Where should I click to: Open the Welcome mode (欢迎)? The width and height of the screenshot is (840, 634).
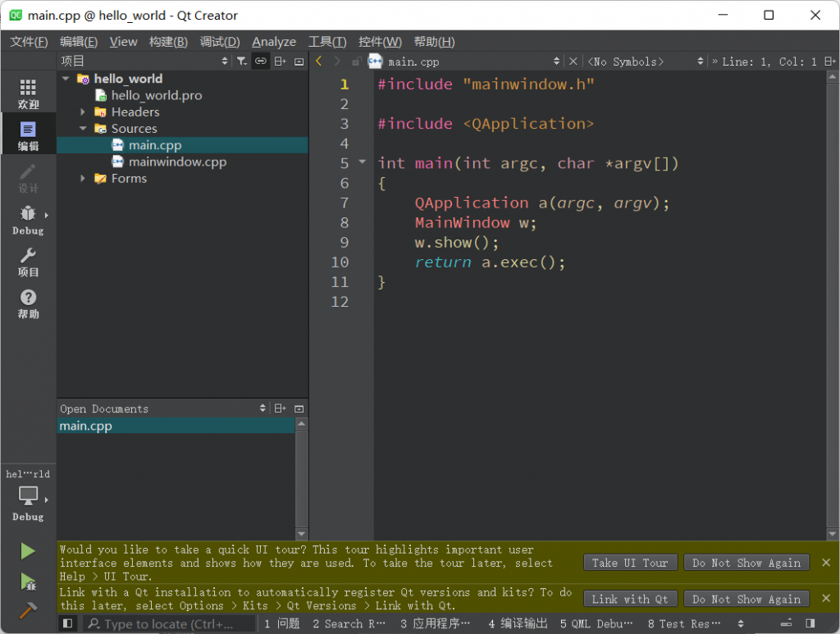tap(28, 93)
